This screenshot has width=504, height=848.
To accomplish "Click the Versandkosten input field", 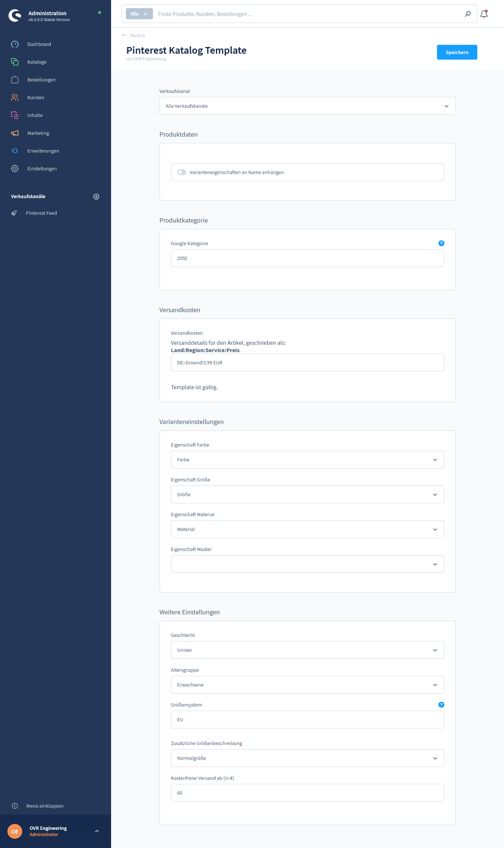I will click(x=307, y=363).
